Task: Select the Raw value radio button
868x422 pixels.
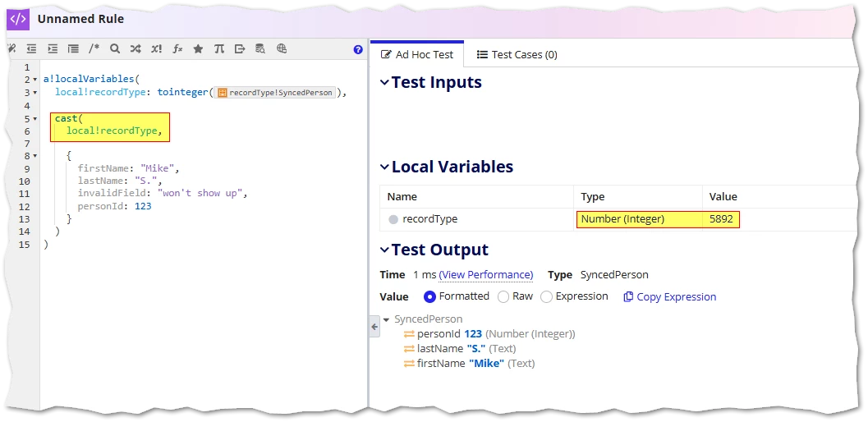Action: (503, 297)
